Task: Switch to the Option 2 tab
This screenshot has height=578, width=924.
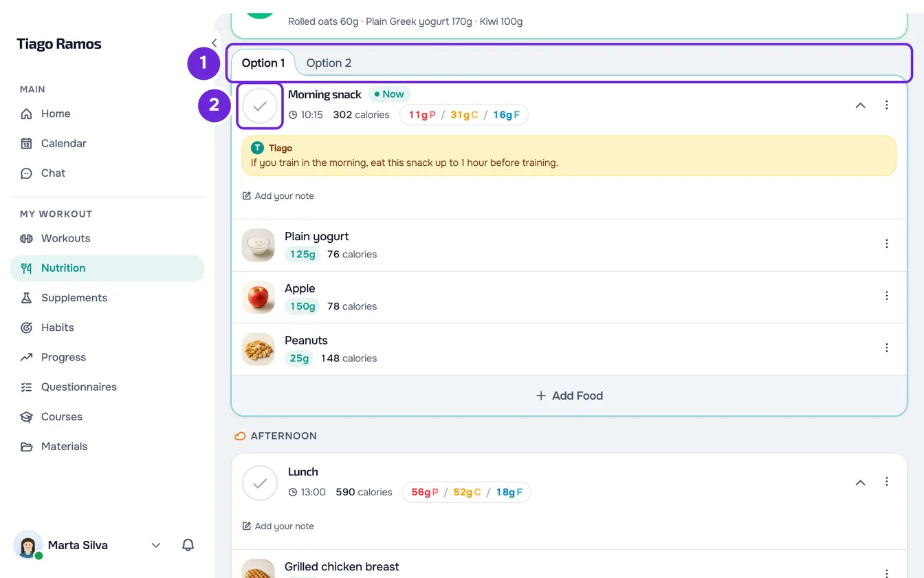Action: (329, 63)
